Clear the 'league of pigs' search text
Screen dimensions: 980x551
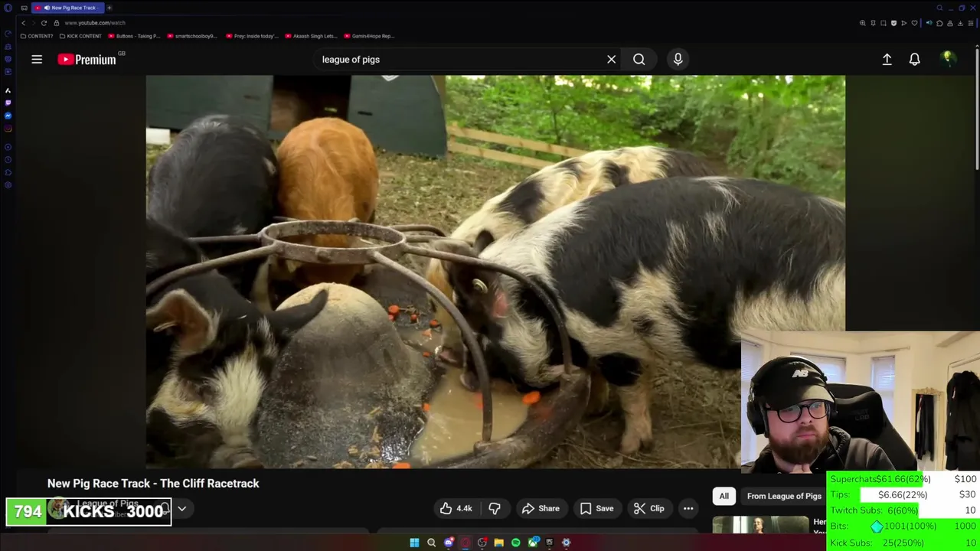point(611,59)
